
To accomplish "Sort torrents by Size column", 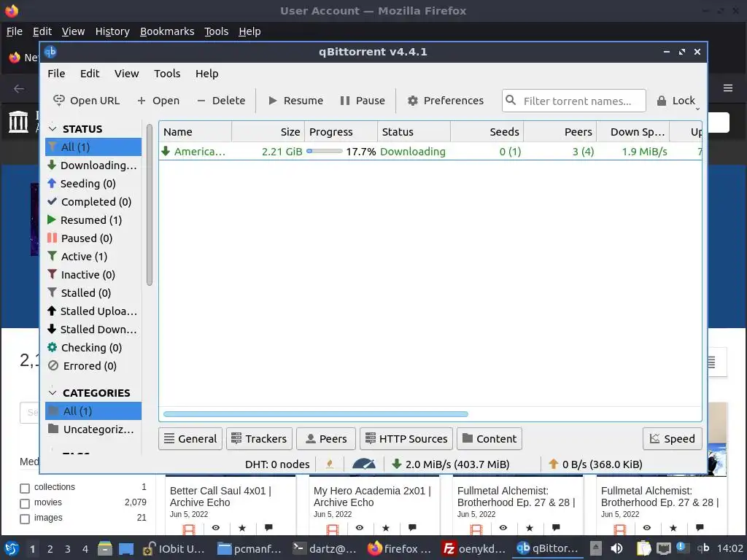I will coord(268,132).
